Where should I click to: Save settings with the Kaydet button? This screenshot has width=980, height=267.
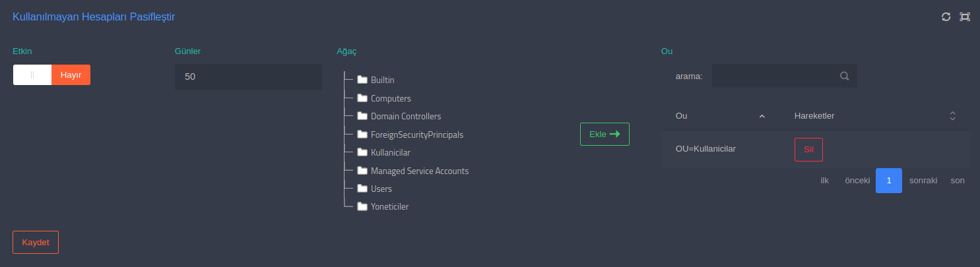tap(36, 242)
